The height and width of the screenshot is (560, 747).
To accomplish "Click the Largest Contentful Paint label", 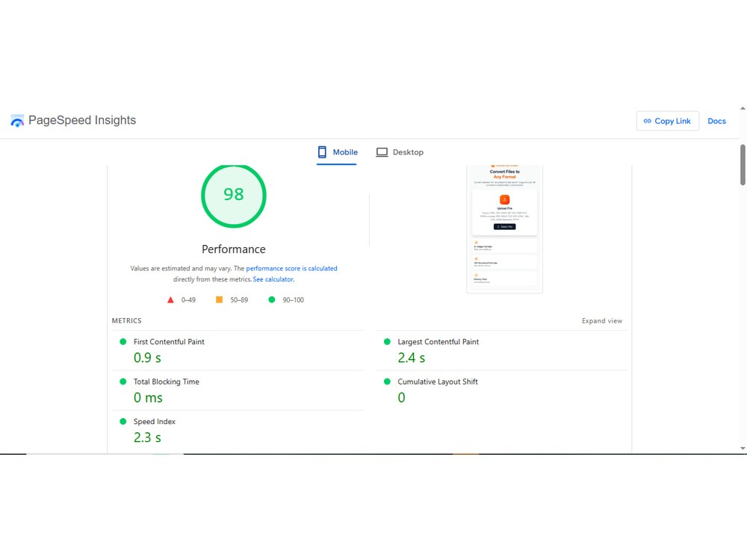I will click(438, 342).
